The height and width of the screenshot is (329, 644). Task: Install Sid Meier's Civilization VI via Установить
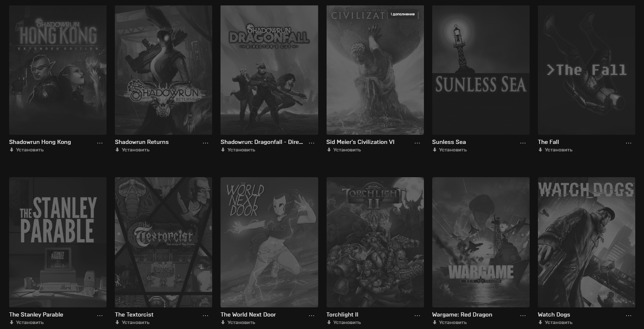(x=344, y=150)
